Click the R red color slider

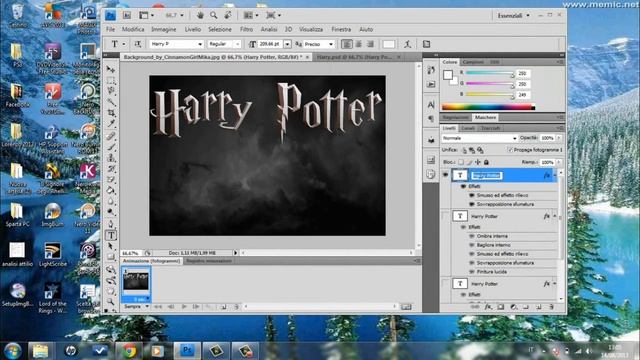click(x=490, y=73)
